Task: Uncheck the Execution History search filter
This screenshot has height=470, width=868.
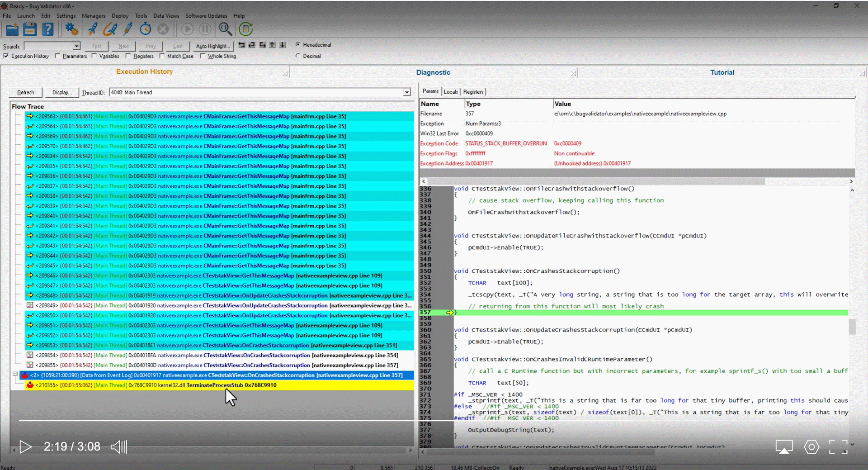Action: [x=6, y=56]
